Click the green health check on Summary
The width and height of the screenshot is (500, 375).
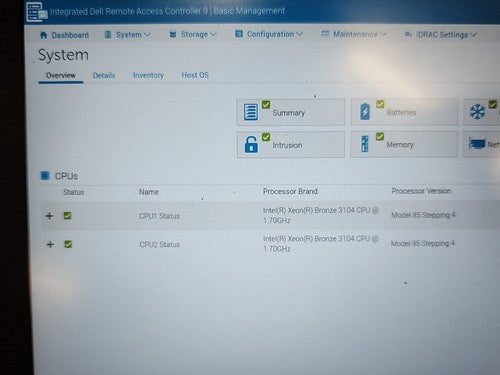(x=266, y=105)
